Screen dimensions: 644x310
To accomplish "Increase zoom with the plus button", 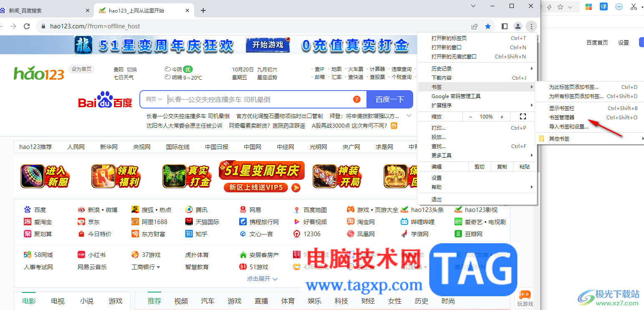I will (502, 117).
